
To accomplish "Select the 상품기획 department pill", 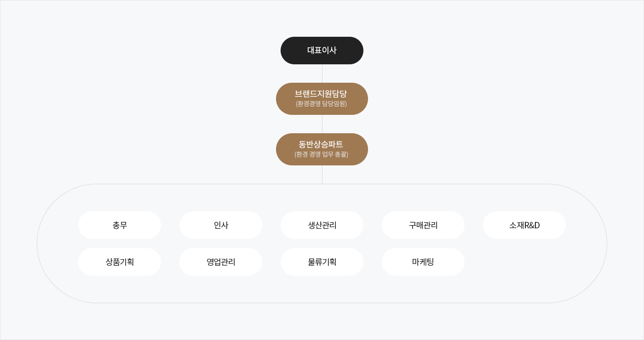I will (x=120, y=262).
